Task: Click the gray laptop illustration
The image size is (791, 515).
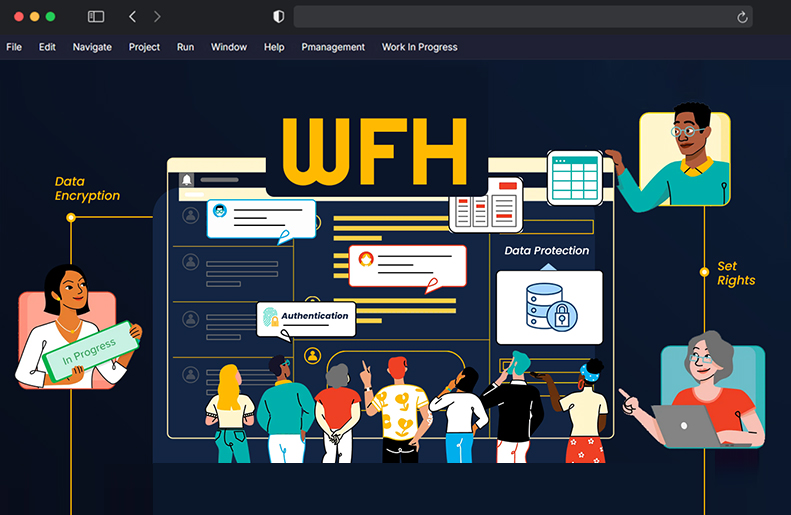Action: (689, 426)
